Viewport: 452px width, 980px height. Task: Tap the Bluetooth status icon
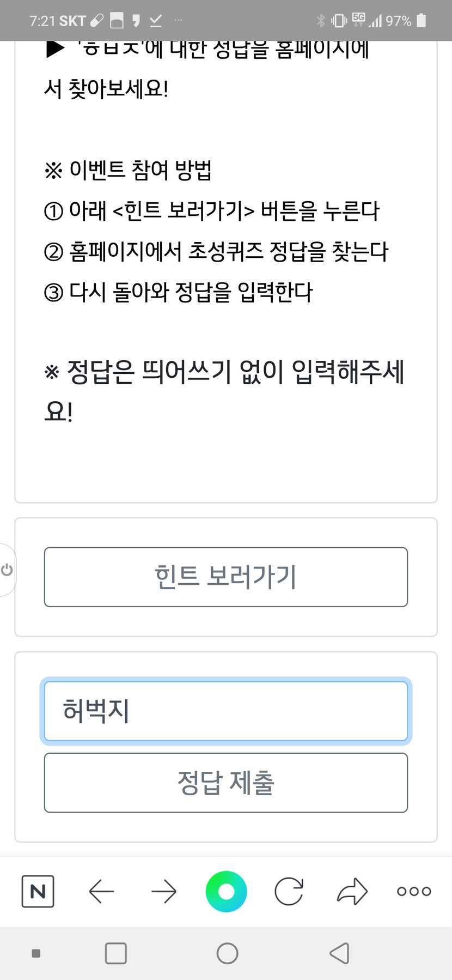click(321, 21)
